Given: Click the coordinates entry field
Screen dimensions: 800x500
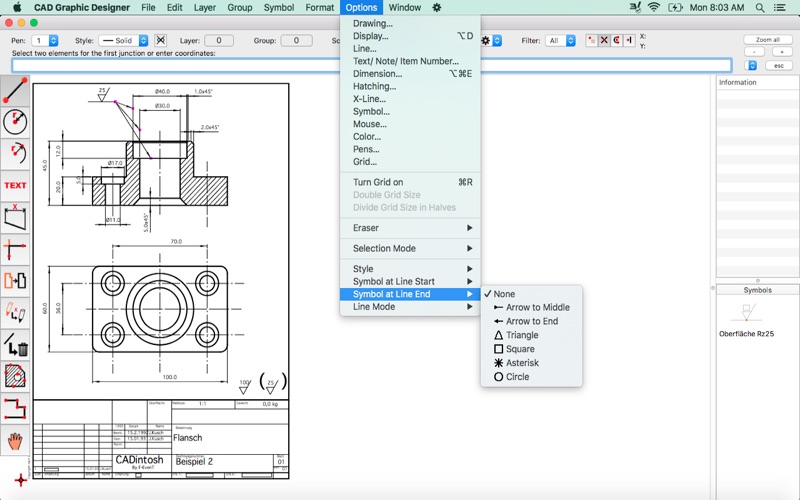Looking at the screenshot, I should tap(371, 65).
